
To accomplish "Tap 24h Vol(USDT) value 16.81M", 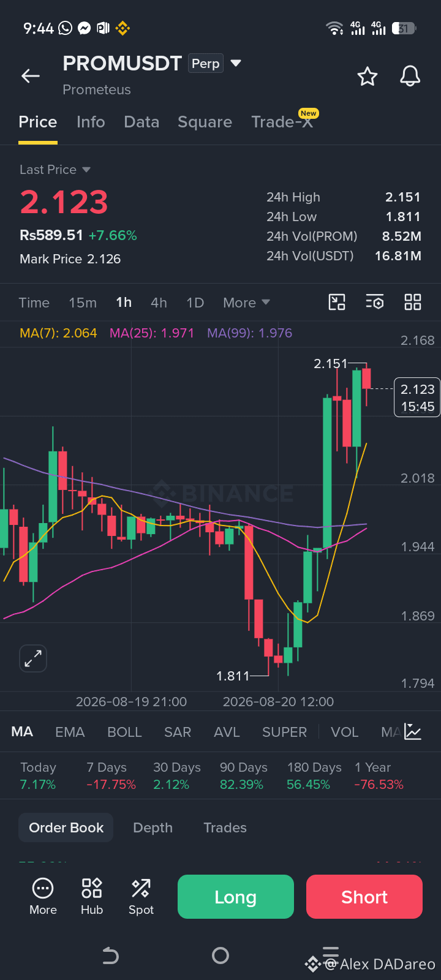I will coord(398,256).
